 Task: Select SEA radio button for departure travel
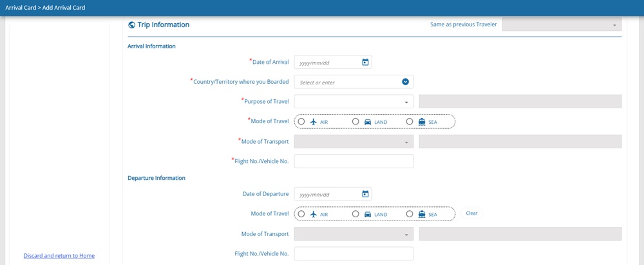point(409,213)
